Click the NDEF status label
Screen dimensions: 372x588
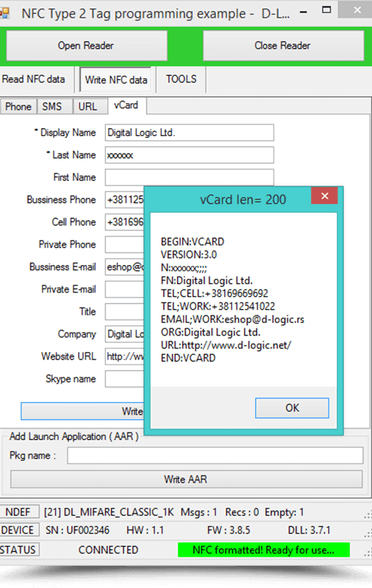pos(19,512)
